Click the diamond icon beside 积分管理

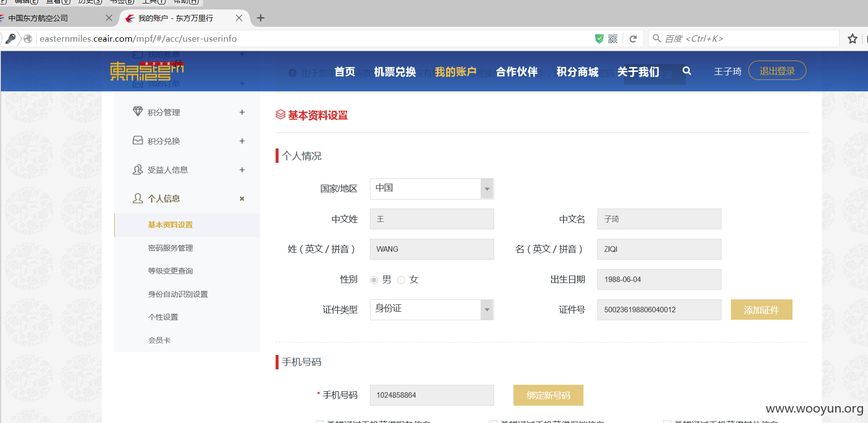coord(138,112)
